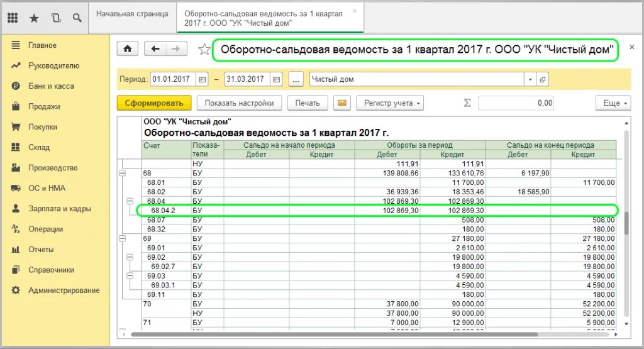Open Руководителю section in sidebar

pos(55,65)
